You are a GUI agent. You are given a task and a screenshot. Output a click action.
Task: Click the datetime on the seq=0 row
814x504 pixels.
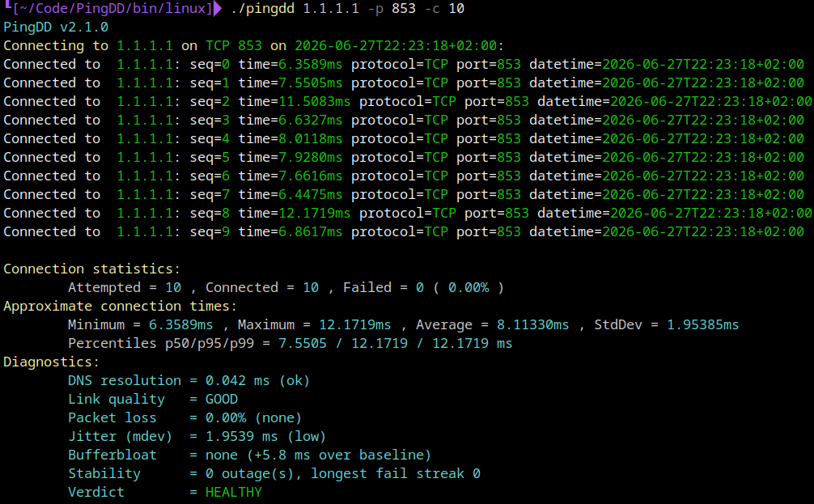click(703, 65)
